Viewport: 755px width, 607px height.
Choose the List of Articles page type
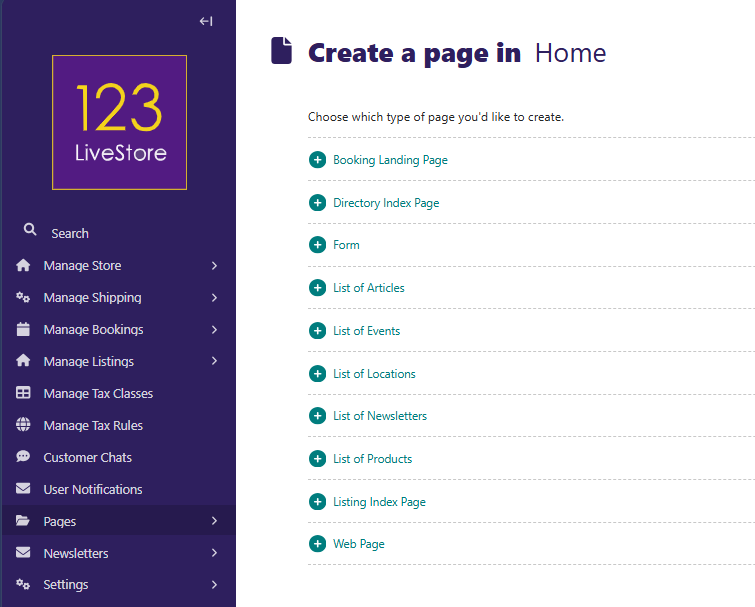368,288
